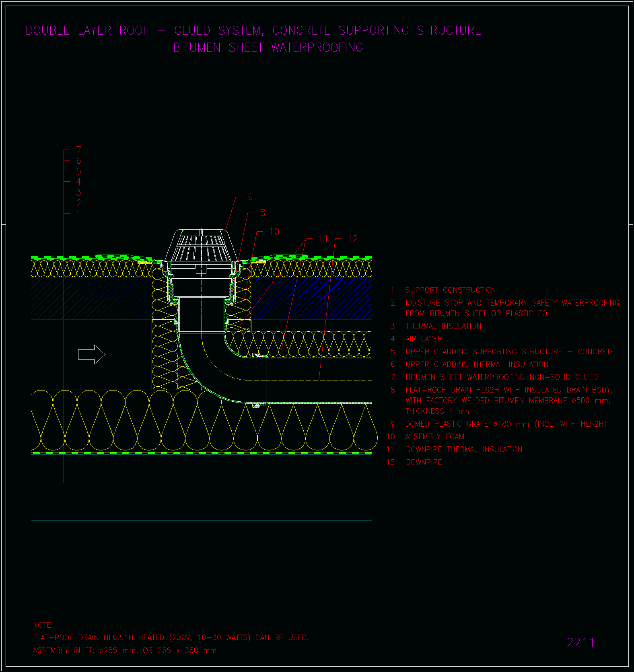The height and width of the screenshot is (672, 634).
Task: Select leader label 8 near the drain
Action: (x=262, y=213)
